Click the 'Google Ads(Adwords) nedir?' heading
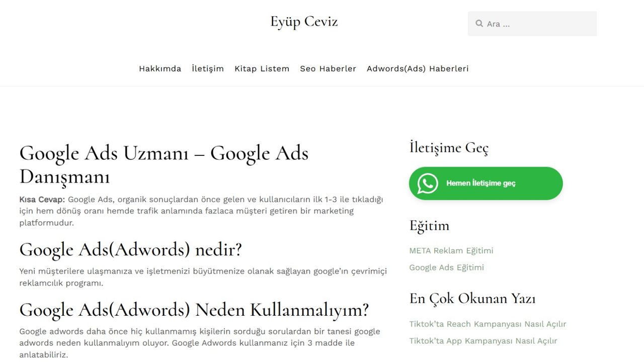This screenshot has width=644, height=362. pyautogui.click(x=131, y=250)
